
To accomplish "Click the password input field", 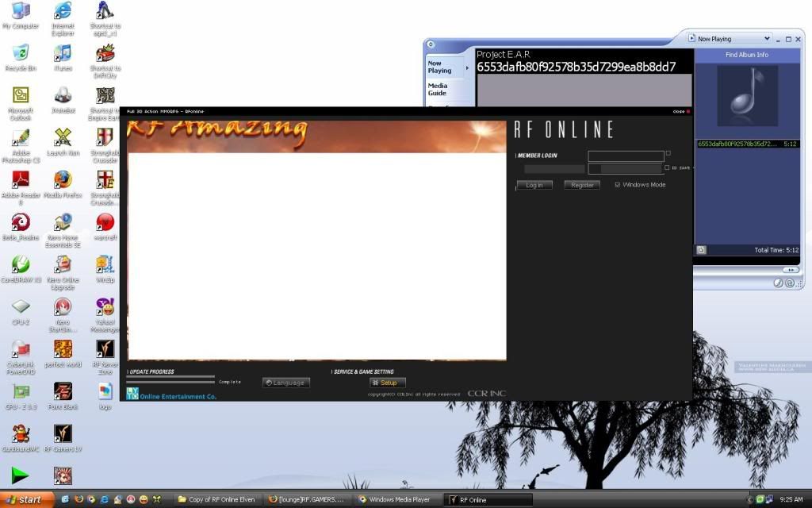I will tap(626, 168).
